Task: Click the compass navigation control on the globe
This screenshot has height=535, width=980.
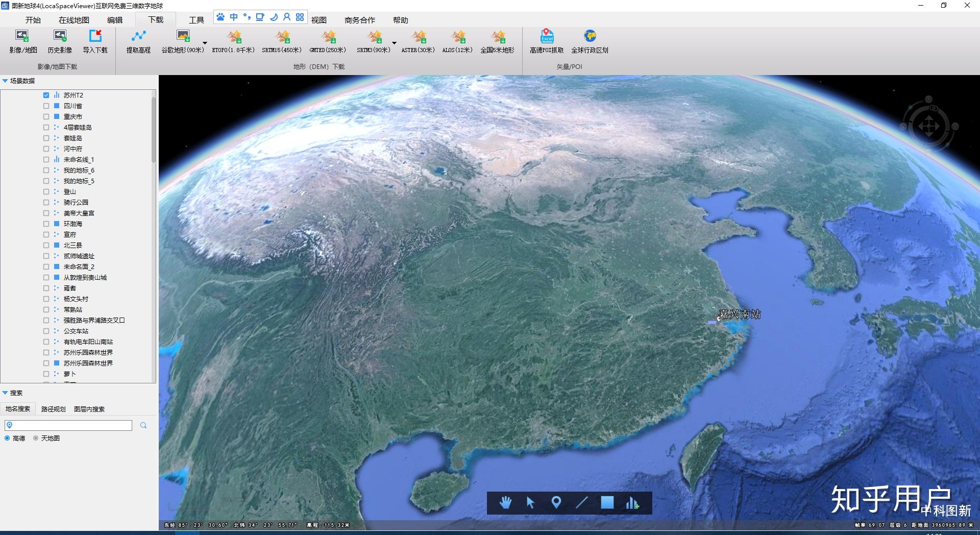Action: (929, 126)
